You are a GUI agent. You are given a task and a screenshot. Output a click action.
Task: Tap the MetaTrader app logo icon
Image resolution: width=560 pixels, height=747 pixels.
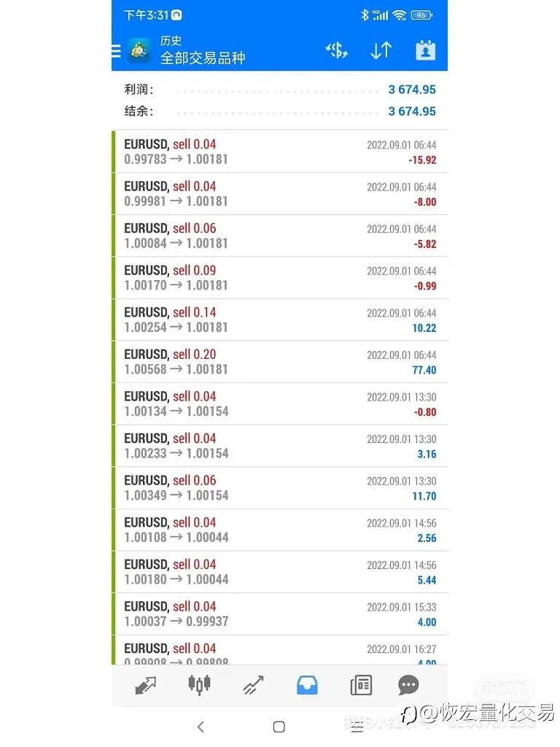click(139, 50)
